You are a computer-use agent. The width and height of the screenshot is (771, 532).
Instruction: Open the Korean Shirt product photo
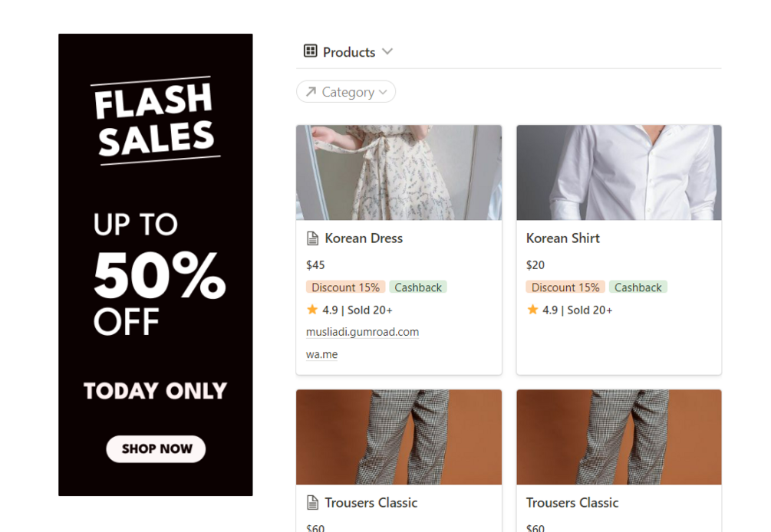click(619, 172)
